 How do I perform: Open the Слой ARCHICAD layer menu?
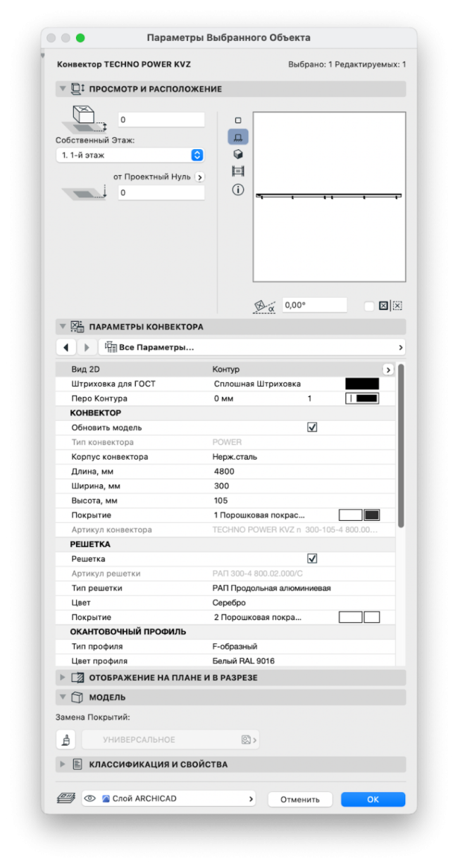click(x=169, y=799)
